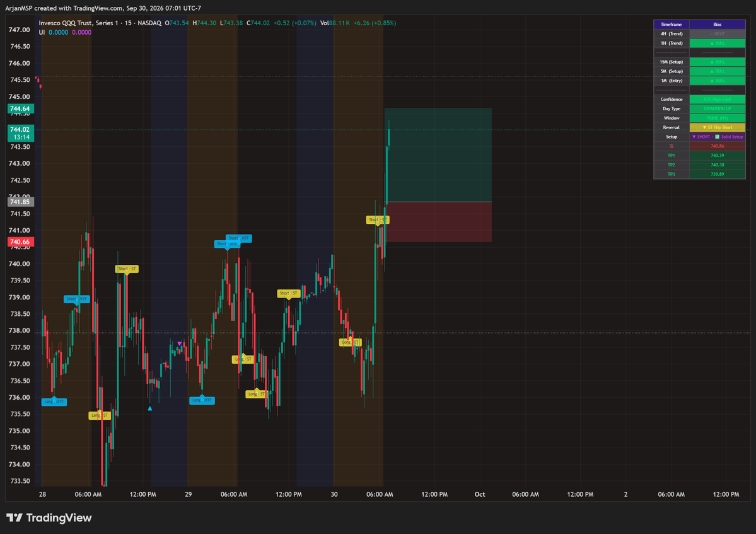
Task: Click the NEUT bias cell
Action: tap(718, 34)
